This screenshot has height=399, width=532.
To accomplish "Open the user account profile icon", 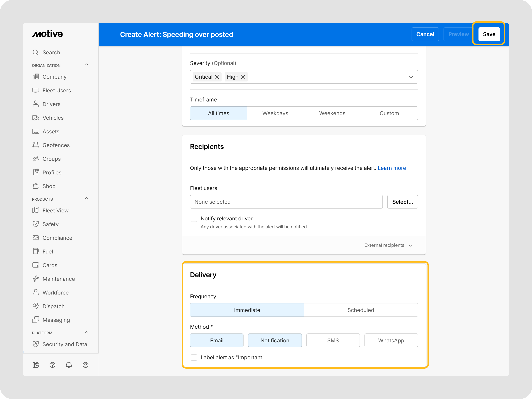I will point(85,365).
